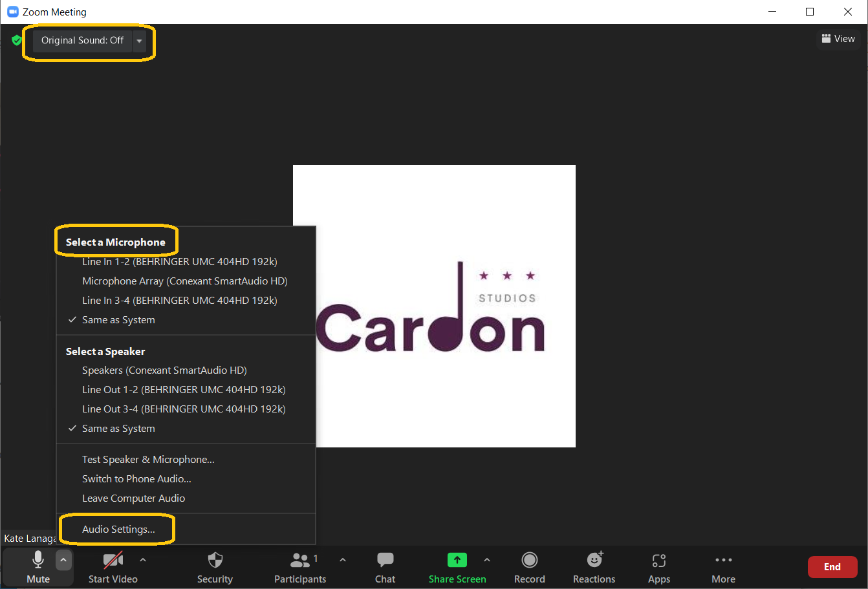The height and width of the screenshot is (589, 868).
Task: Open the Security shield options
Action: pos(215,560)
